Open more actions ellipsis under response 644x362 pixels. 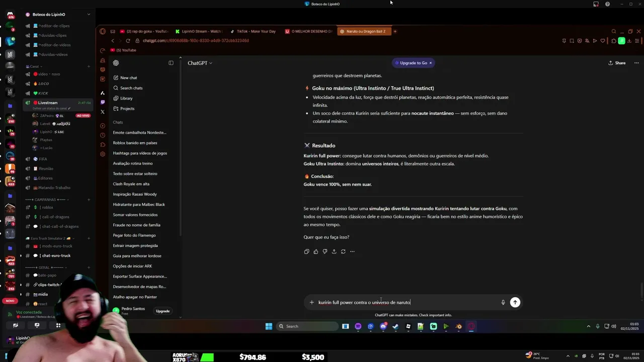pos(352,251)
